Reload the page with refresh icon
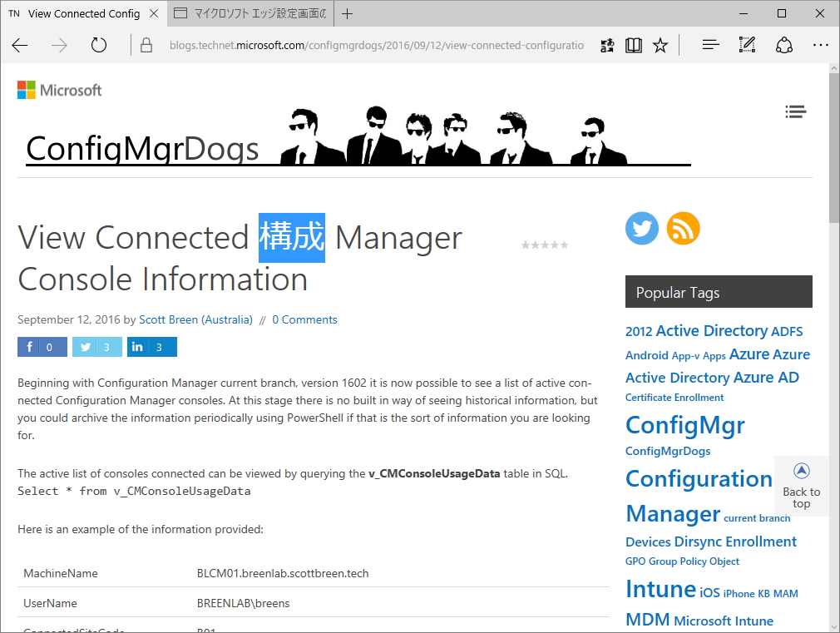The image size is (840, 633). pyautogui.click(x=99, y=45)
